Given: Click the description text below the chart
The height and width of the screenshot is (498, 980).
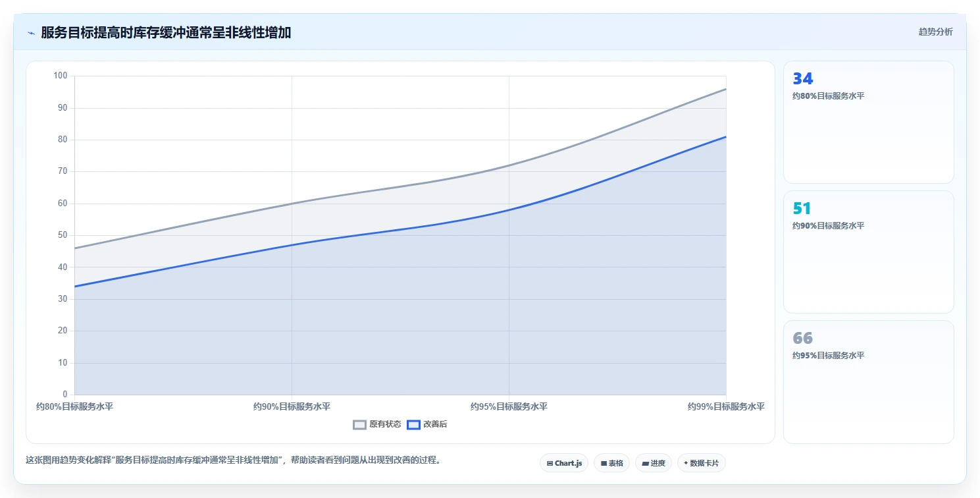Looking at the screenshot, I should click(x=233, y=460).
